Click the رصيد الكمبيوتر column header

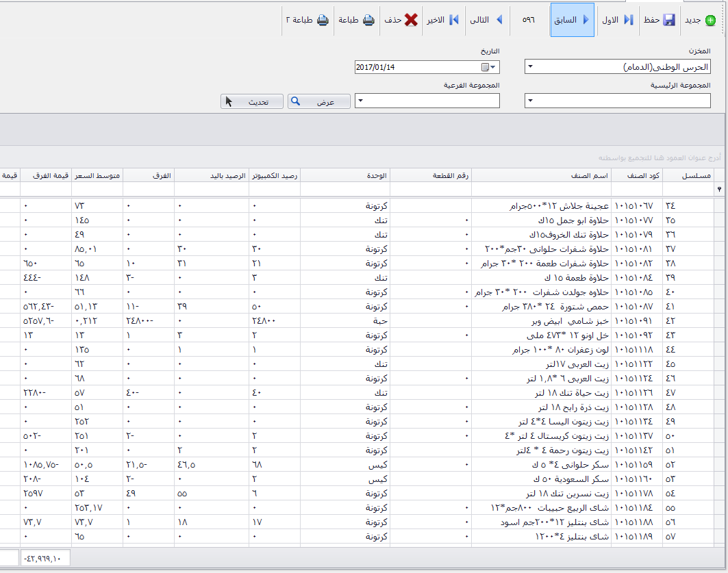tap(273, 176)
